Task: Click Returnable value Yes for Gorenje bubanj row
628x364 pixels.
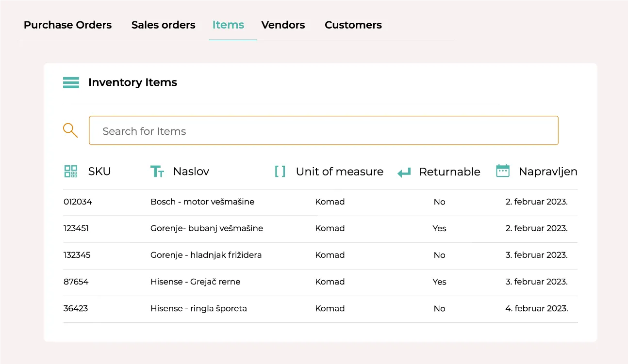Action: coord(440,228)
